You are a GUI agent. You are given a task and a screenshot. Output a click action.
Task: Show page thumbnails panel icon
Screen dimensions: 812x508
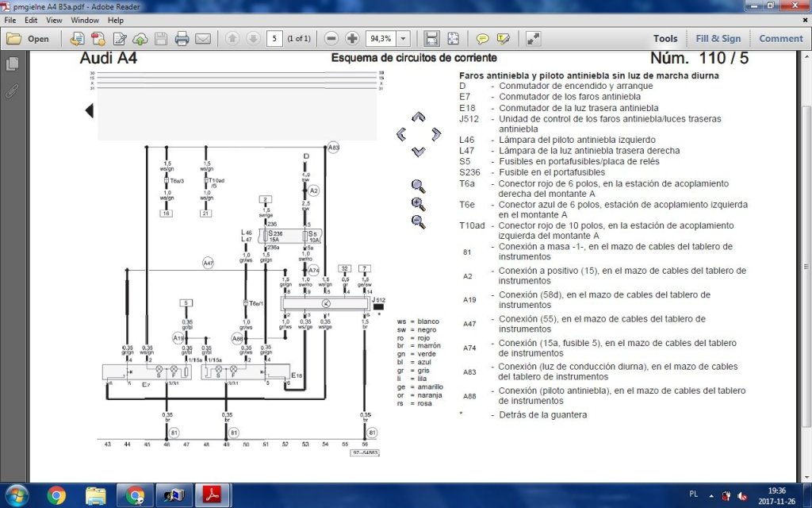pos(12,63)
